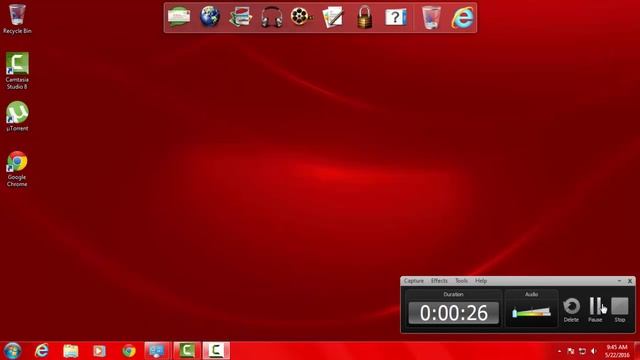The image size is (640, 360).
Task: Click the network tray icon
Action: coord(582,351)
